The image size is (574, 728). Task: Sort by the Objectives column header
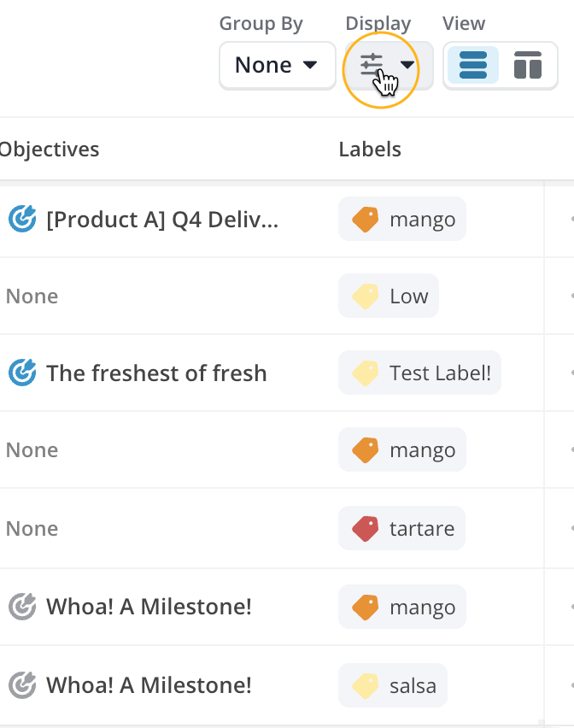tap(50, 150)
